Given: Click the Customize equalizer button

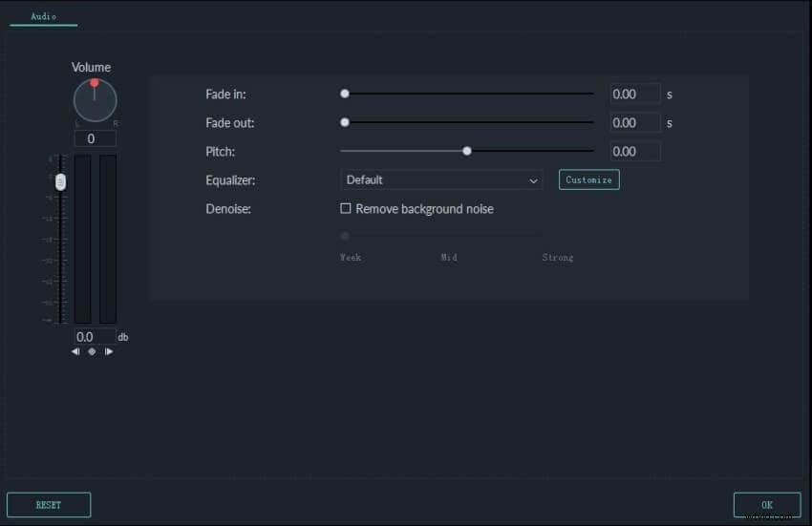Looking at the screenshot, I should pyautogui.click(x=588, y=179).
